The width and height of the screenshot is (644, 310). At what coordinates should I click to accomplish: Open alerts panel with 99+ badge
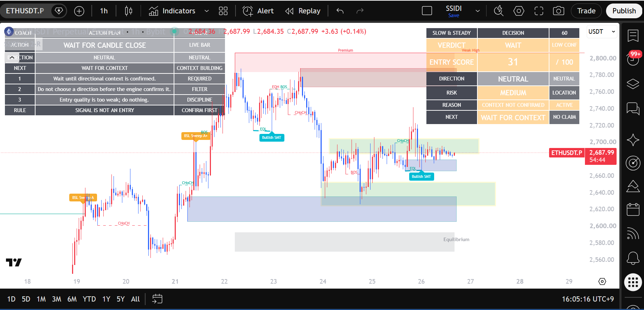633,59
